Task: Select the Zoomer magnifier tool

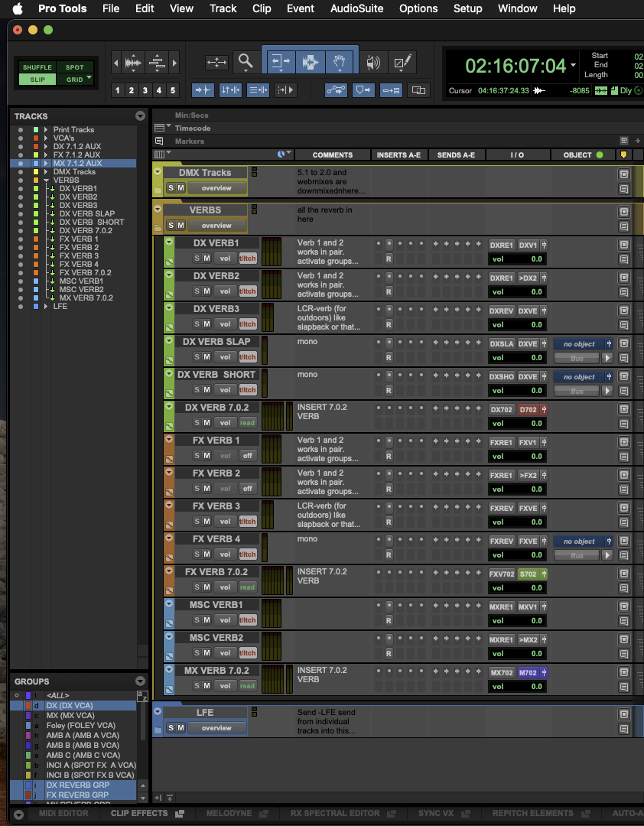Action: click(246, 62)
